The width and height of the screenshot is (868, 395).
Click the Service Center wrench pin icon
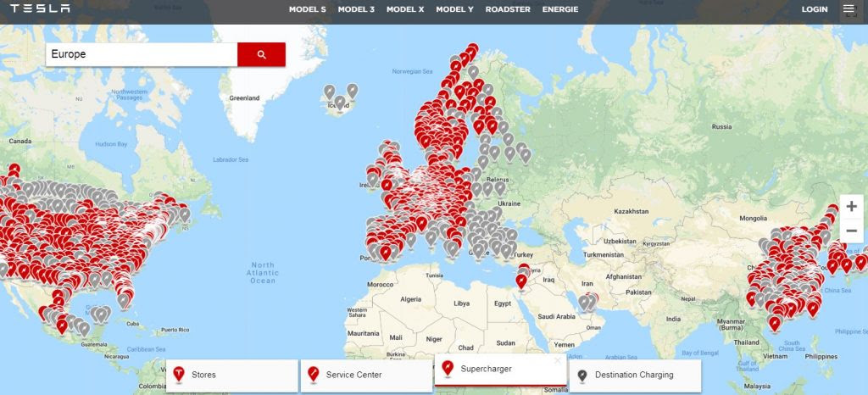pyautogui.click(x=314, y=375)
